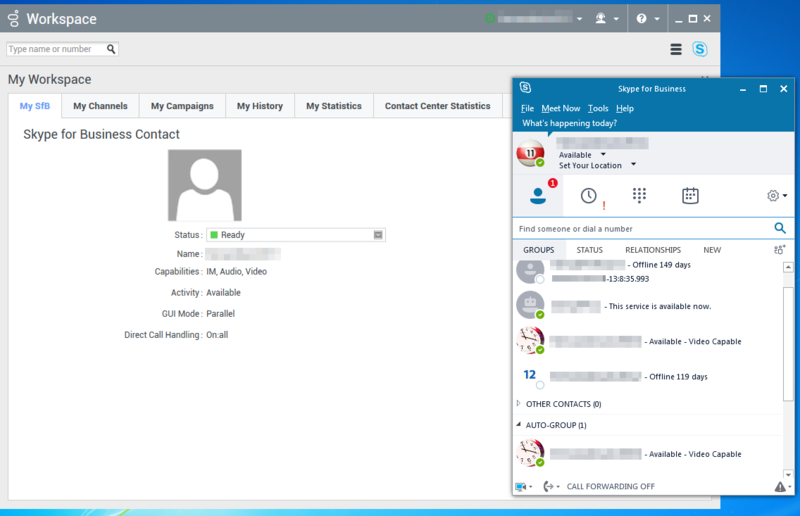Click the contact list scroll down arrow
Viewport: 800px width, 516px height.
[x=788, y=474]
